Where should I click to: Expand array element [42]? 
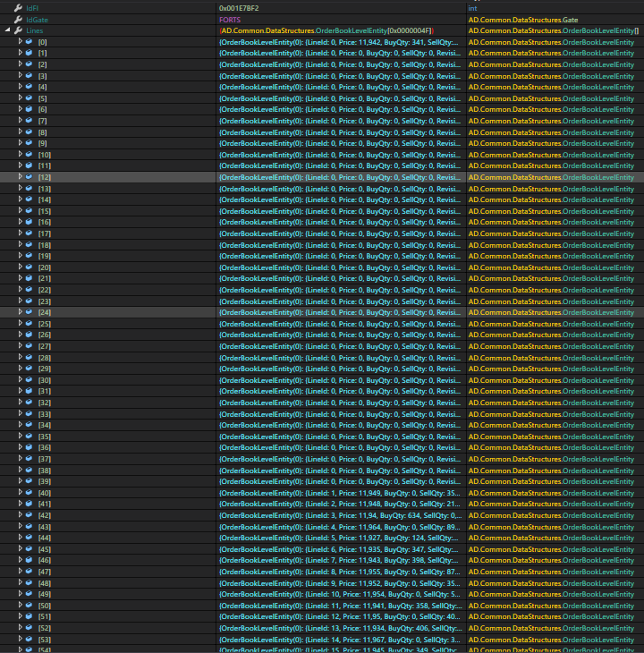pos(21,515)
